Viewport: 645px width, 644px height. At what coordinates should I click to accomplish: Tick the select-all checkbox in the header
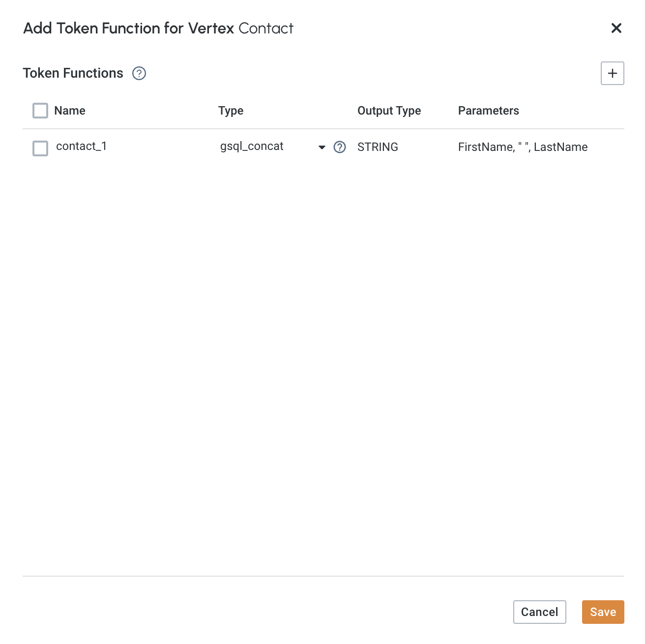coord(40,111)
